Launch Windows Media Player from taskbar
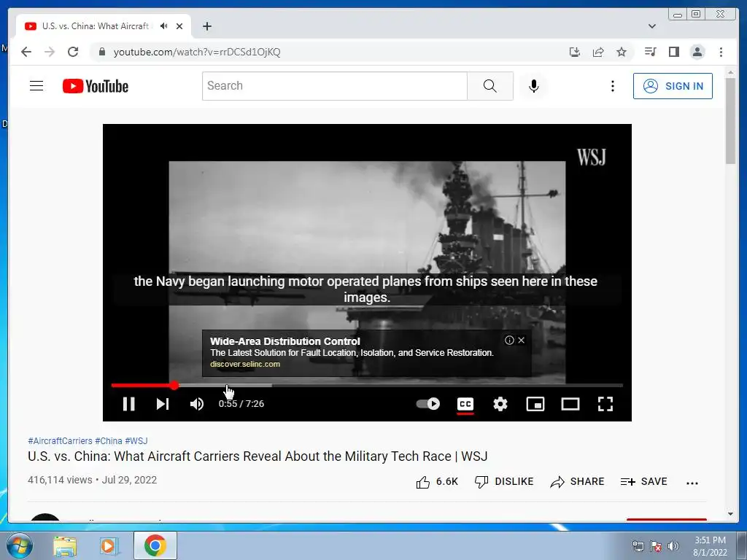The height and width of the screenshot is (560, 747). 109,546
